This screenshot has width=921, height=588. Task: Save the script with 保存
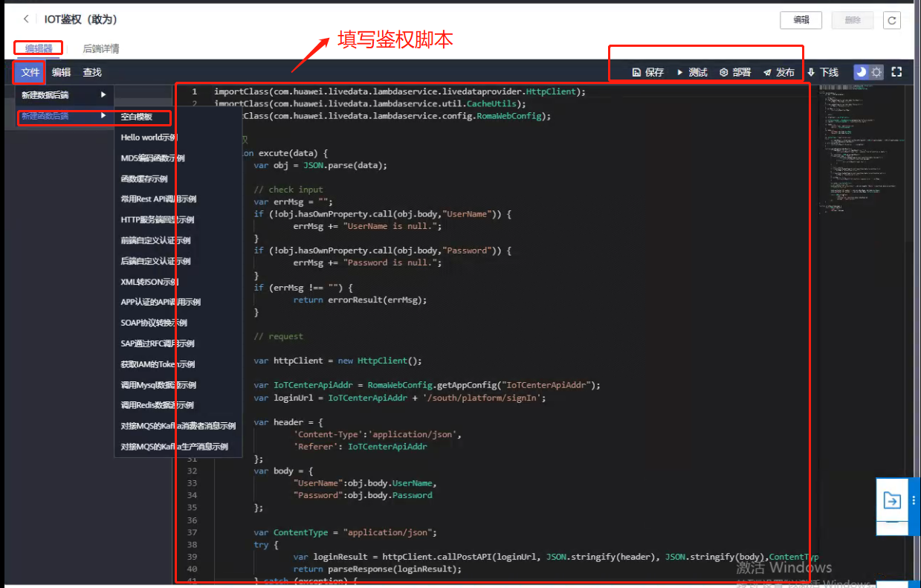click(648, 72)
